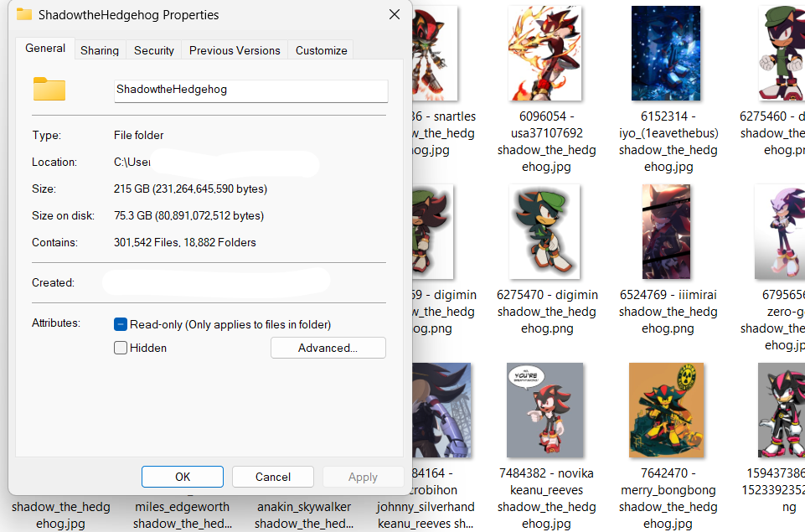Image resolution: width=805 pixels, height=532 pixels.
Task: Enable the Hidden attribute checkbox
Action: (x=120, y=348)
